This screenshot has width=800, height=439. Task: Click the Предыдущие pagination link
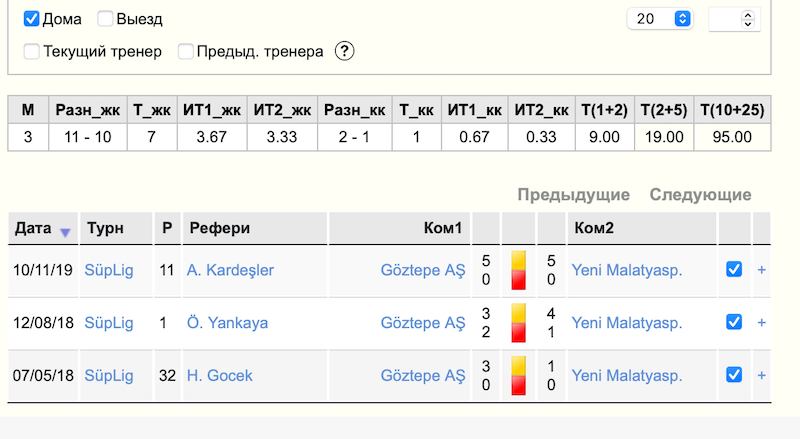pos(573,194)
